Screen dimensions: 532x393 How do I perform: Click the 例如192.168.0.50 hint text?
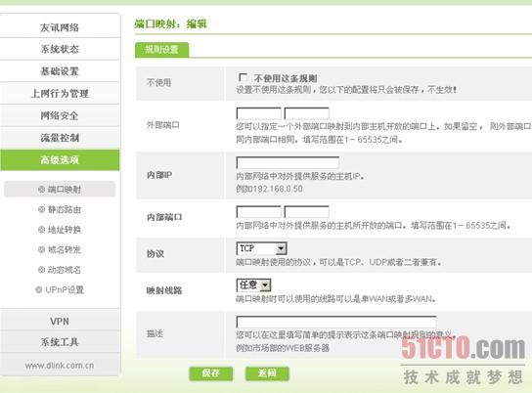coord(269,189)
